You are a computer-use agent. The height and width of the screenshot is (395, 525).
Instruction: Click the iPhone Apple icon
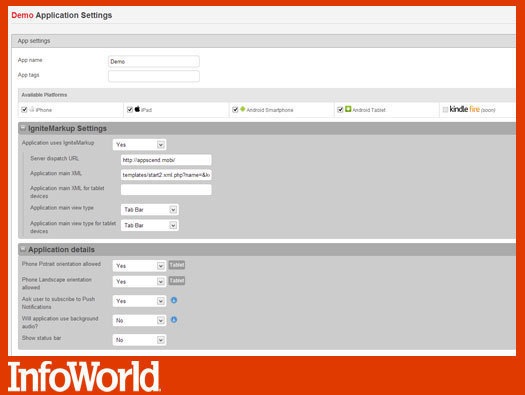pyautogui.click(x=32, y=109)
